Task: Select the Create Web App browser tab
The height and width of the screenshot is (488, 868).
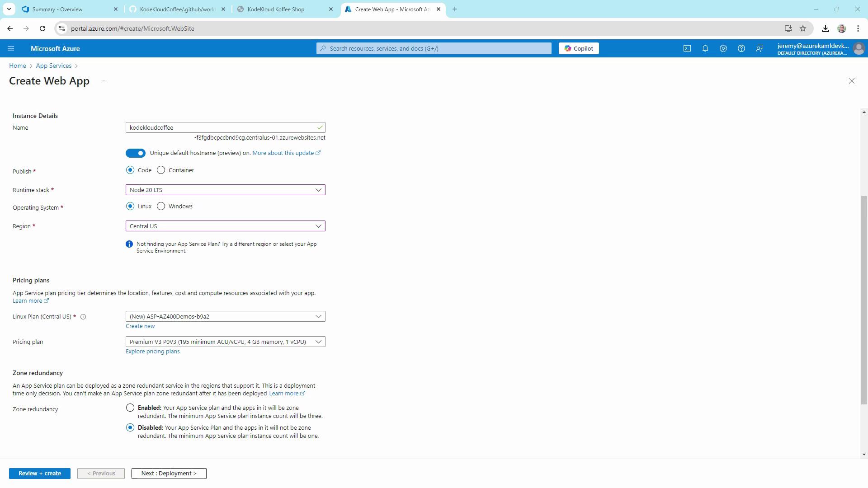Action: point(392,9)
